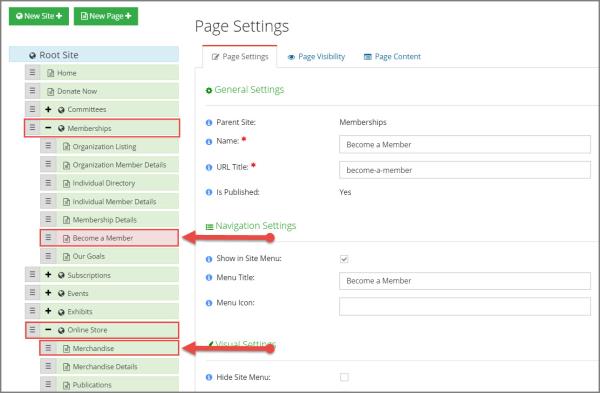Click the drag handle beside Donate Now
Viewport: 600px width, 393px height.
[x=33, y=91]
